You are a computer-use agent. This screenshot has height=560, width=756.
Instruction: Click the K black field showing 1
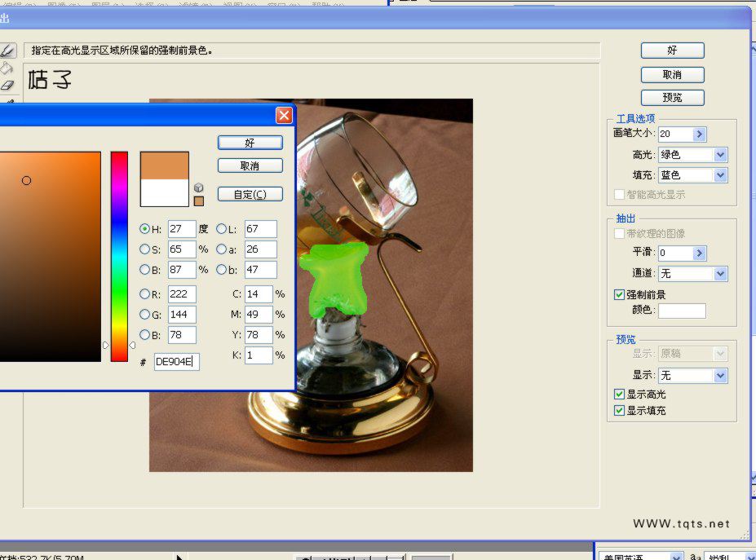(259, 355)
